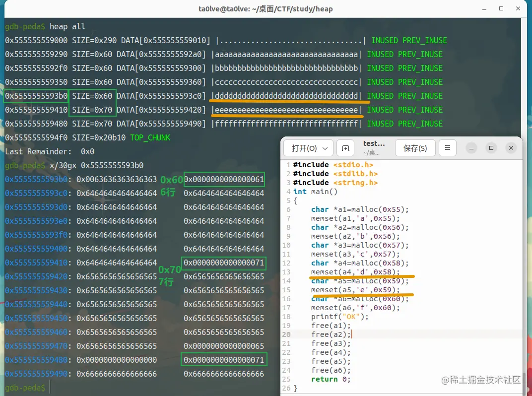Click the SIZE=0x20b10 top chunk size

pos(99,137)
